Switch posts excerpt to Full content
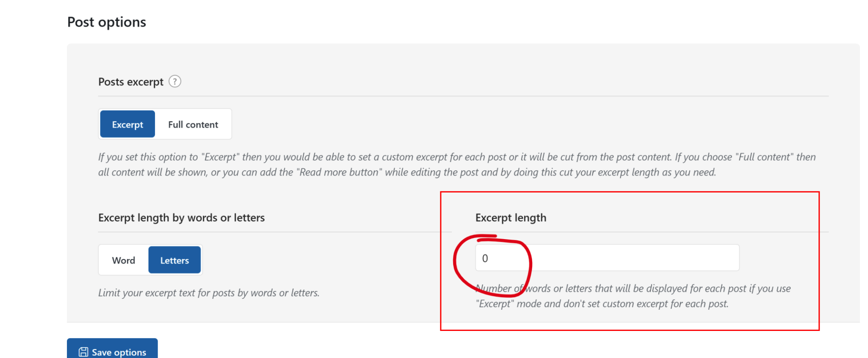The height and width of the screenshot is (358, 868). 193,124
